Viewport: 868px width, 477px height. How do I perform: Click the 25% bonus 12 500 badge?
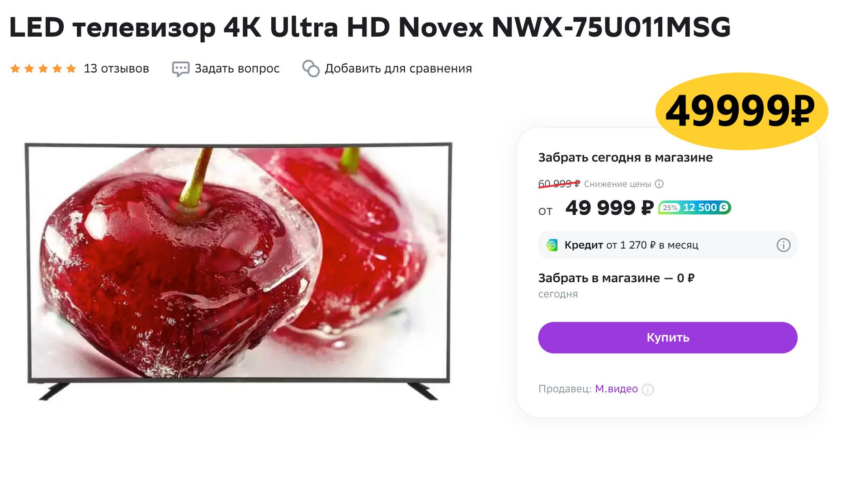pos(694,208)
